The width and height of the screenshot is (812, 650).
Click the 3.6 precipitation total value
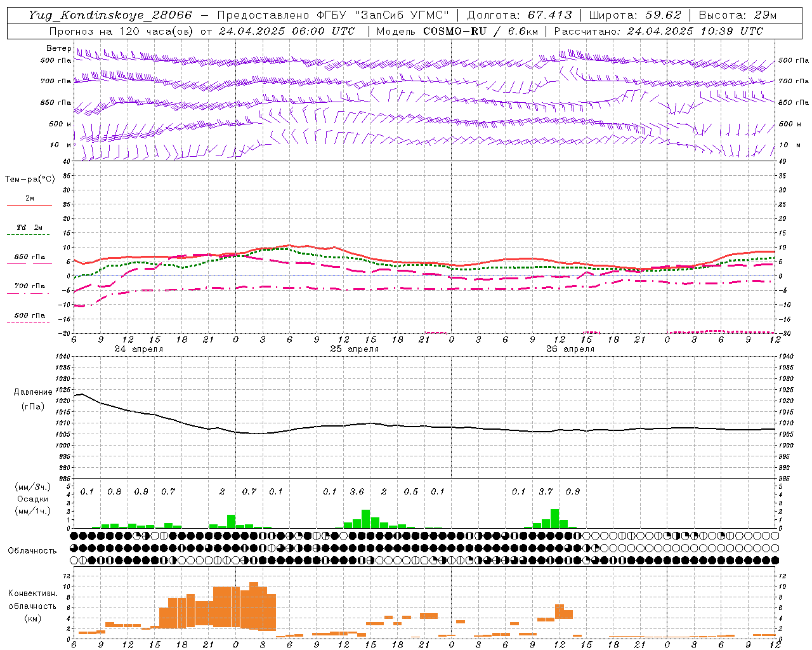pyautogui.click(x=357, y=491)
